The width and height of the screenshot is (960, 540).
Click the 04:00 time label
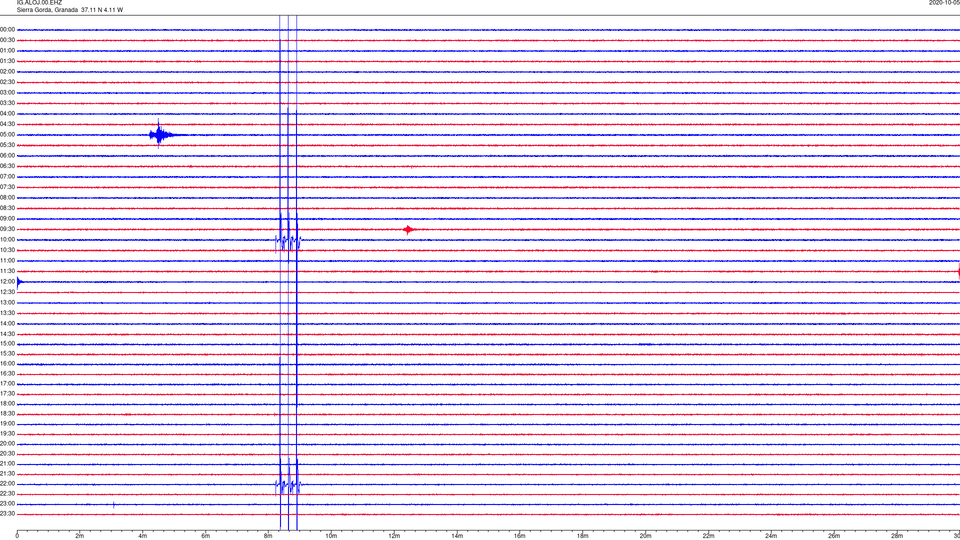point(7,114)
